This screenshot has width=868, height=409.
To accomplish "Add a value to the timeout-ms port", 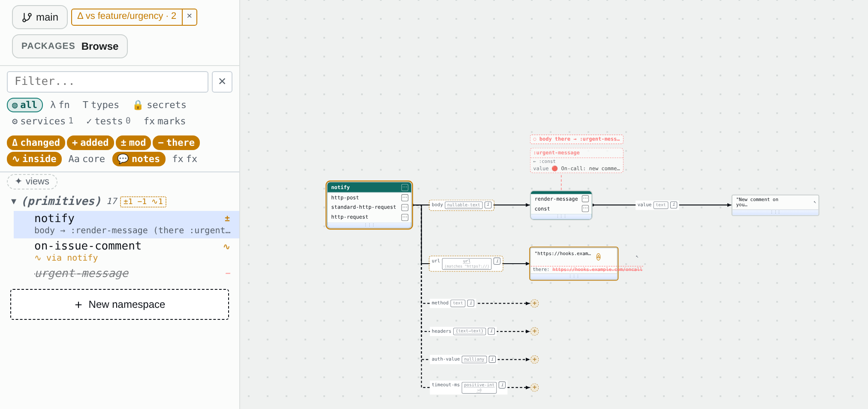I will tap(534, 388).
